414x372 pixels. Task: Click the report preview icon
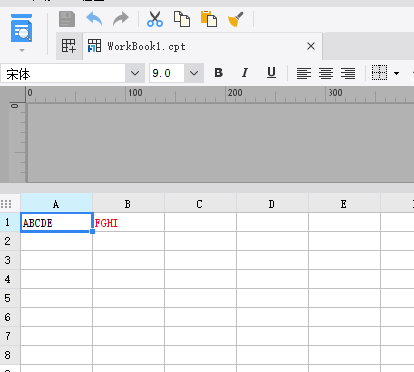pyautogui.click(x=22, y=28)
